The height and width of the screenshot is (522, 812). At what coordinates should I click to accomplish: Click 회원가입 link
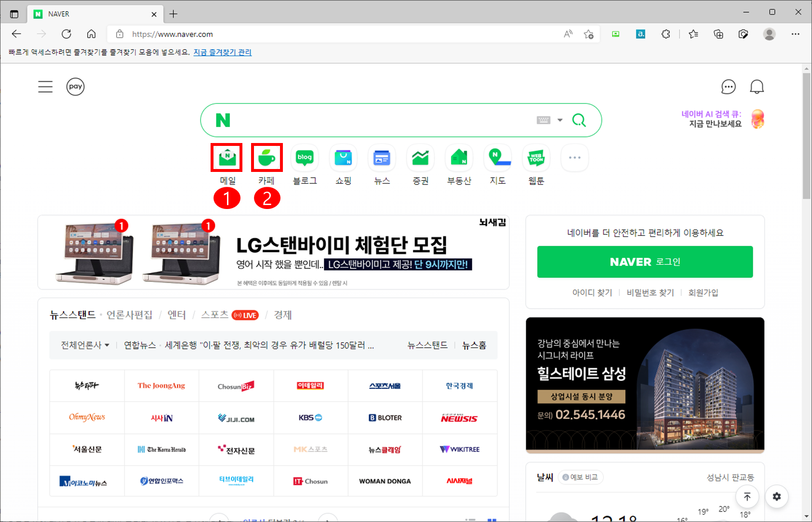(703, 292)
